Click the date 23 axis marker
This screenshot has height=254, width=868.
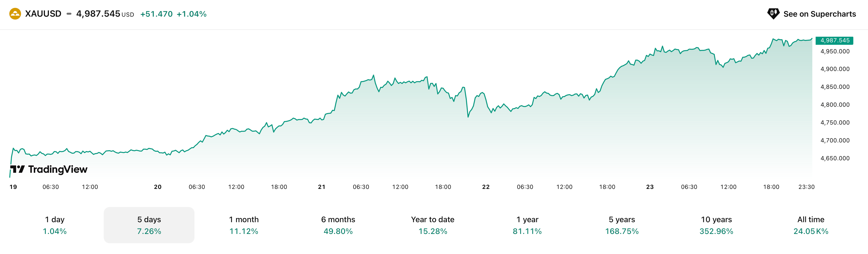[650, 187]
